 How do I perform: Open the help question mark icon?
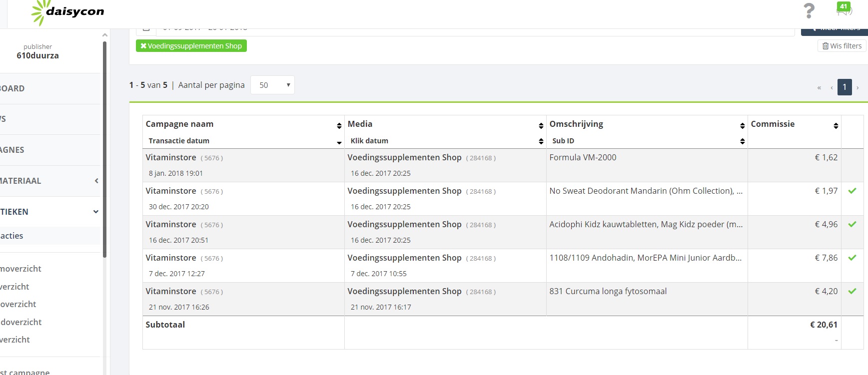point(809,10)
